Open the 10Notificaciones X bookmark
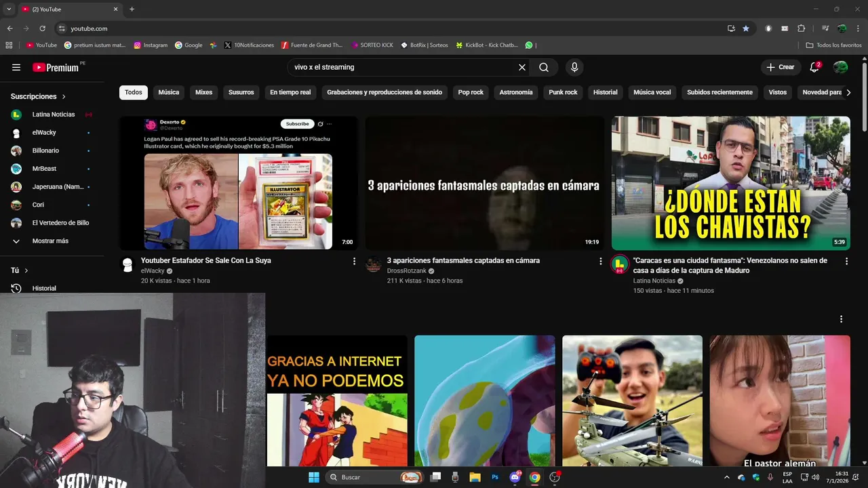 tap(249, 45)
